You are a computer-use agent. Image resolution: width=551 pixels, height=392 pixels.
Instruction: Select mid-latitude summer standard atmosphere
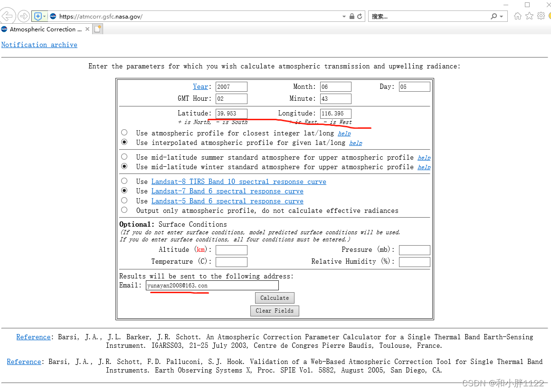click(x=124, y=156)
